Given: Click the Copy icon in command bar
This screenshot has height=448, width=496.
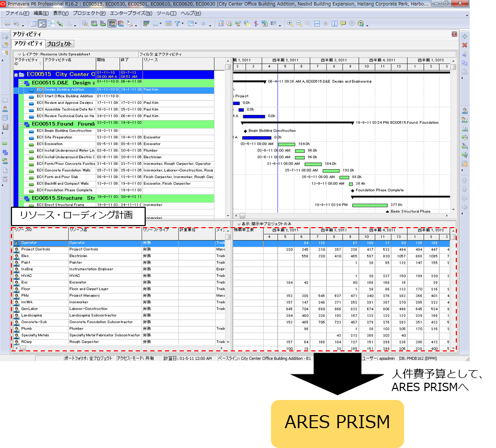Looking at the screenshot, I should (465, 63).
